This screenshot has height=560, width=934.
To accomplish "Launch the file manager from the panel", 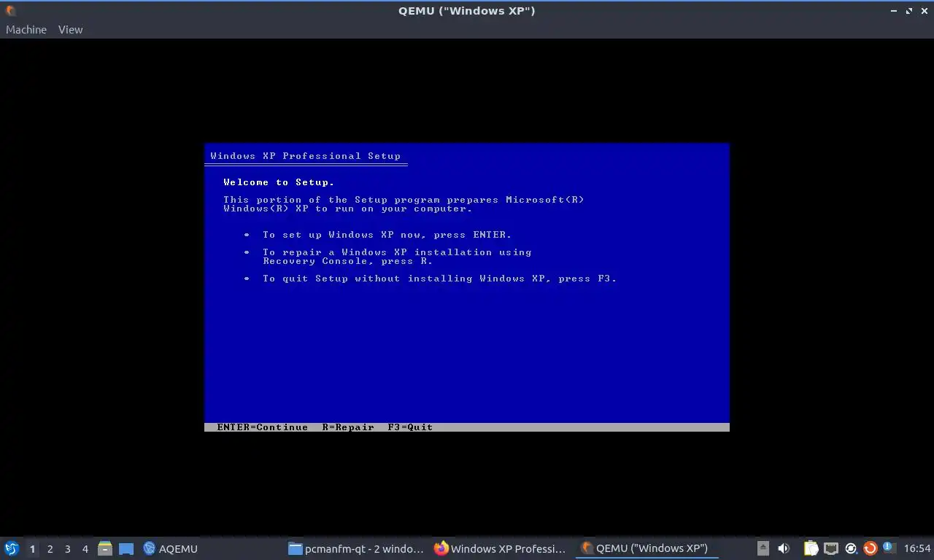I will [105, 548].
